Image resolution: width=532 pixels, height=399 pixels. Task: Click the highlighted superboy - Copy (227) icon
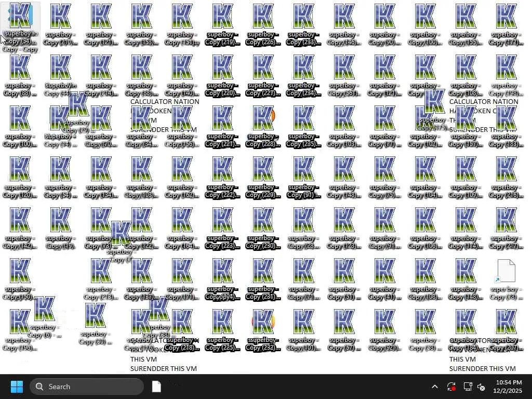[263, 75]
